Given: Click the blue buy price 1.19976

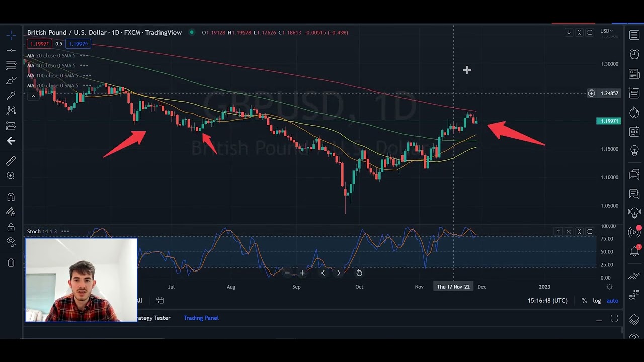Looking at the screenshot, I should 78,44.
